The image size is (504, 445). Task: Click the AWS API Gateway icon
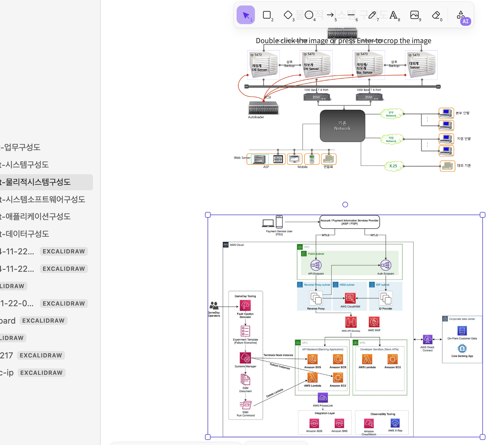click(351, 322)
